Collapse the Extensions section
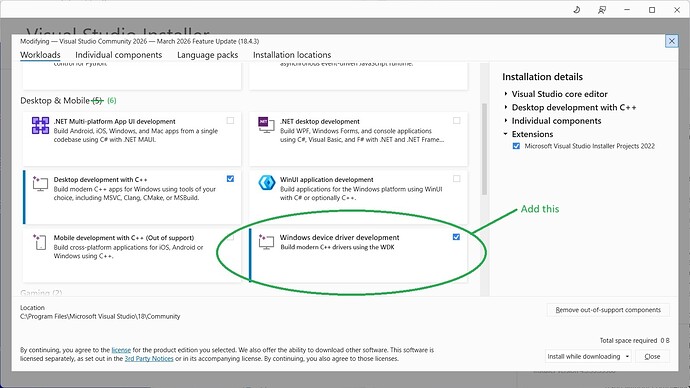This screenshot has width=690, height=388. [506, 134]
